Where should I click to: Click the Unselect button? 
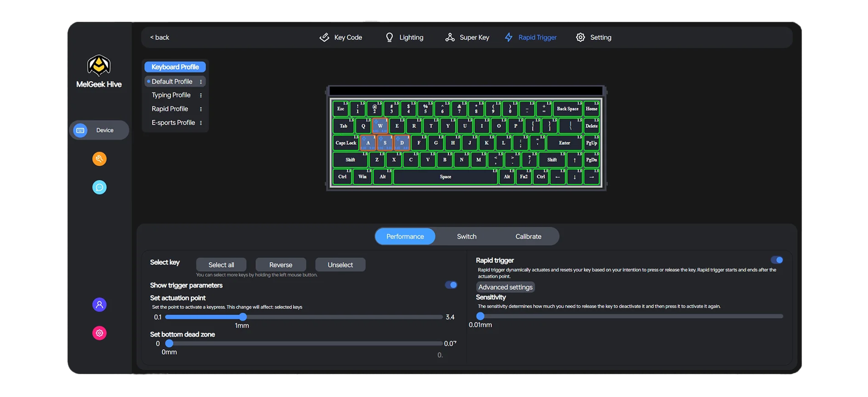point(340,265)
